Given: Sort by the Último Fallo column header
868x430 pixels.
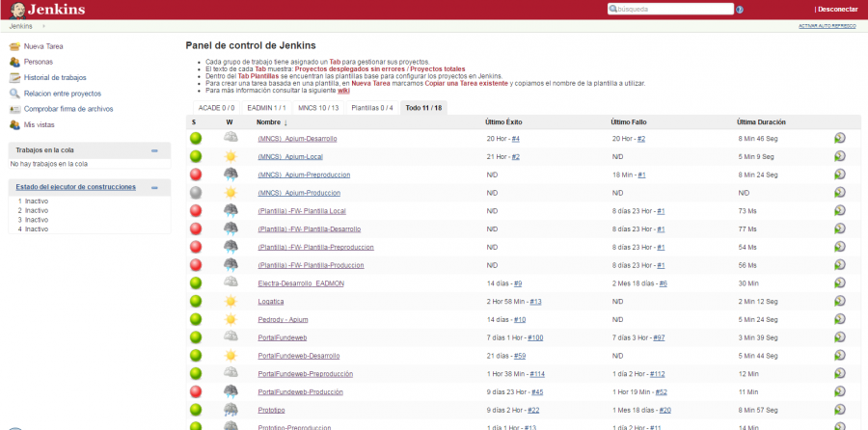Looking at the screenshot, I should tap(628, 122).
